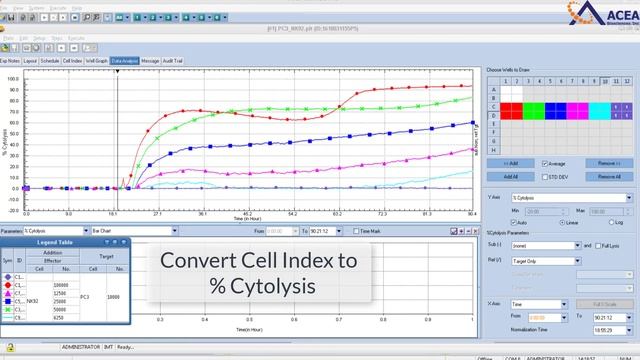Screen dimensions: 640x360
Task: Click the cyan well in row C column 9
Action: pyautogui.click(x=594, y=107)
